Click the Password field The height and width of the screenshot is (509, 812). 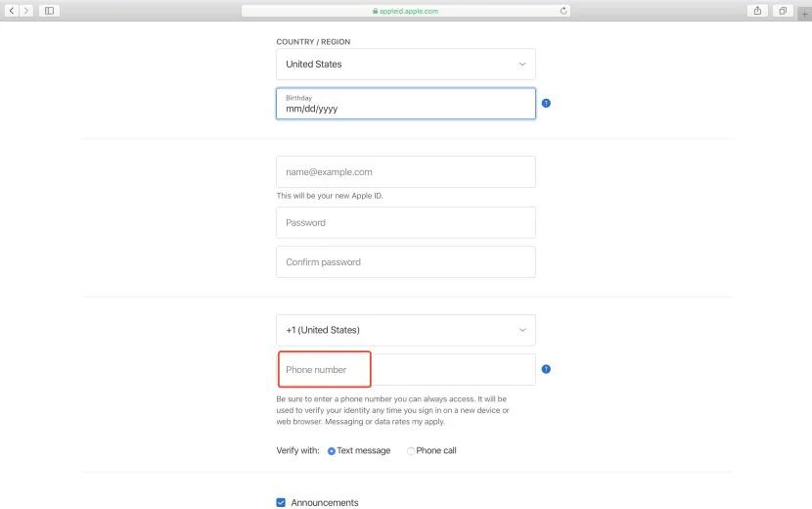click(x=405, y=223)
